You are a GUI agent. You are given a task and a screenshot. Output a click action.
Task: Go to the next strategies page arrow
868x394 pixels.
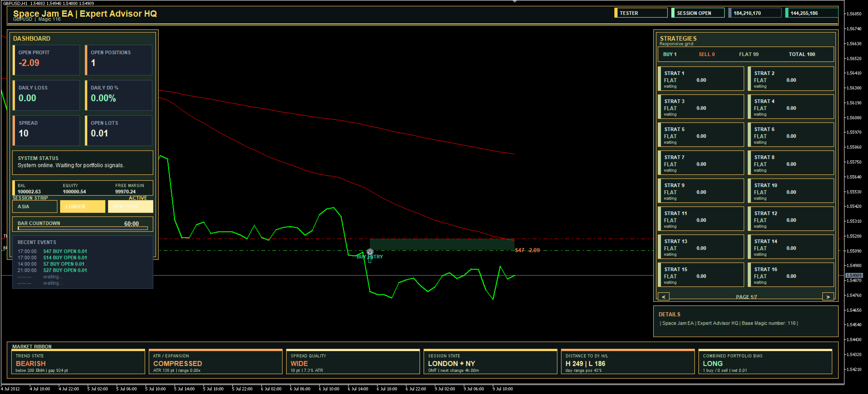[828, 297]
